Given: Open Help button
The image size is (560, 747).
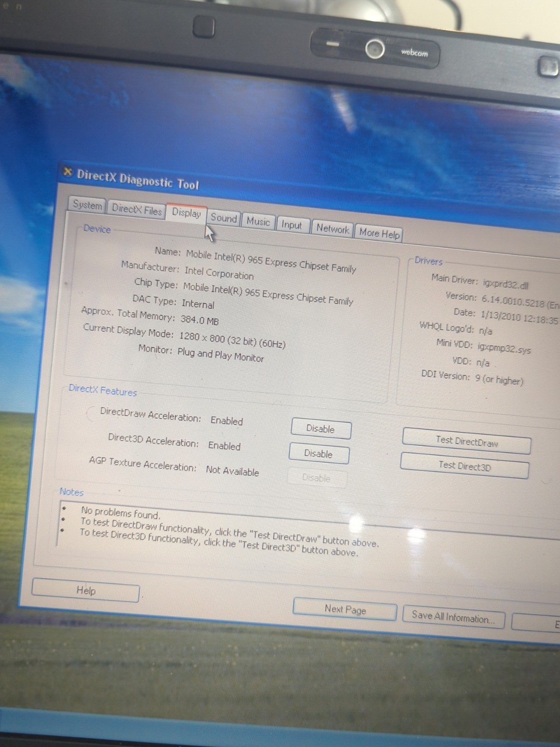Looking at the screenshot, I should point(85,590).
